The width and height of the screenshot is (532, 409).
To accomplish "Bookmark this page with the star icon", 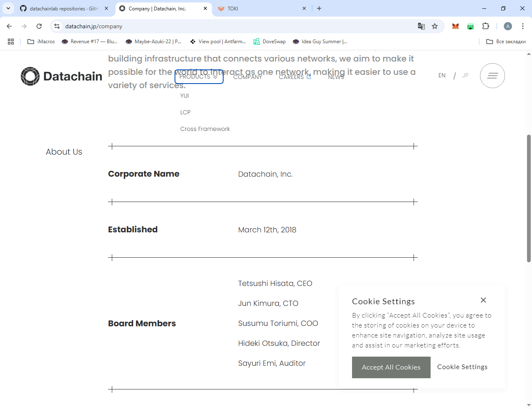I will (435, 26).
